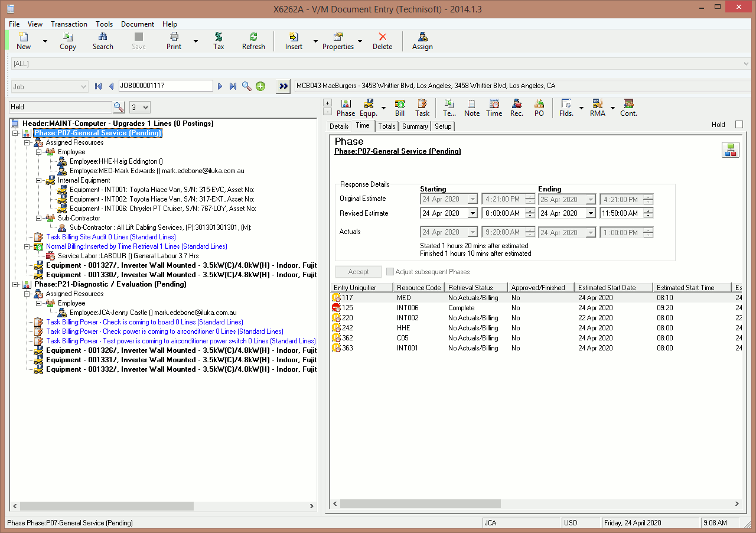Select Task Billing Site Audit link
The width and height of the screenshot is (756, 533).
coord(110,237)
